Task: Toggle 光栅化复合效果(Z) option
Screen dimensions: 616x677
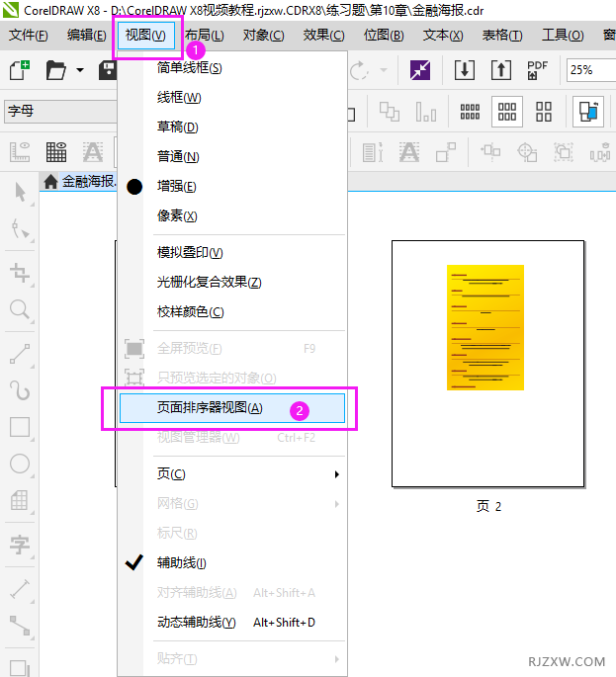Action: (232, 283)
